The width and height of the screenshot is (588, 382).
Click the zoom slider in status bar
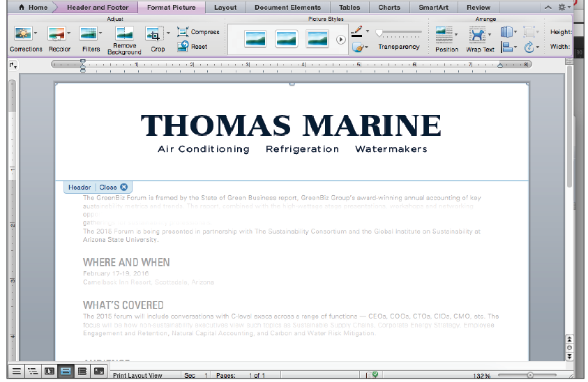pyautogui.click(x=530, y=375)
